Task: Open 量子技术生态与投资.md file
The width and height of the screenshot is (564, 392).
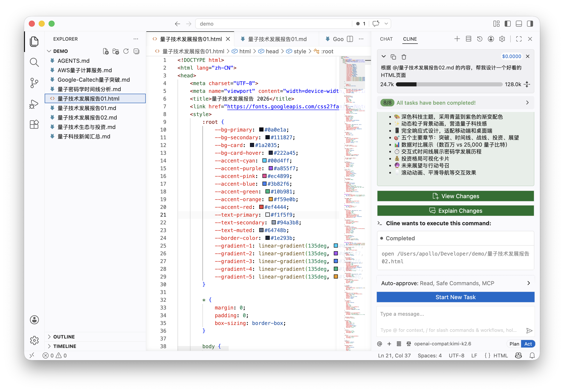Action: pyautogui.click(x=95, y=127)
